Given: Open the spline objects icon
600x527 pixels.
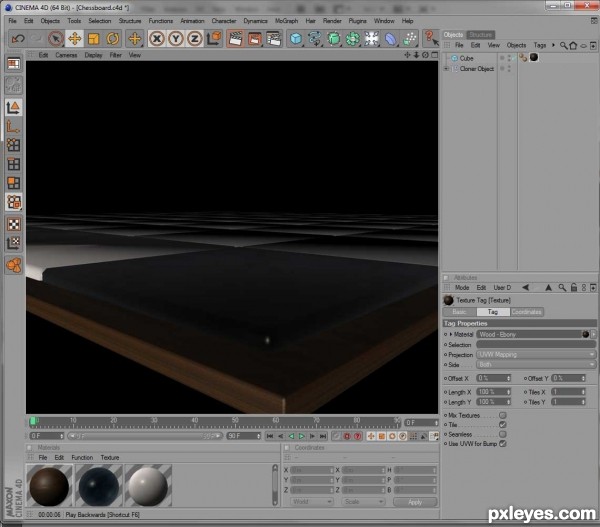Looking at the screenshot, I should coord(315,39).
